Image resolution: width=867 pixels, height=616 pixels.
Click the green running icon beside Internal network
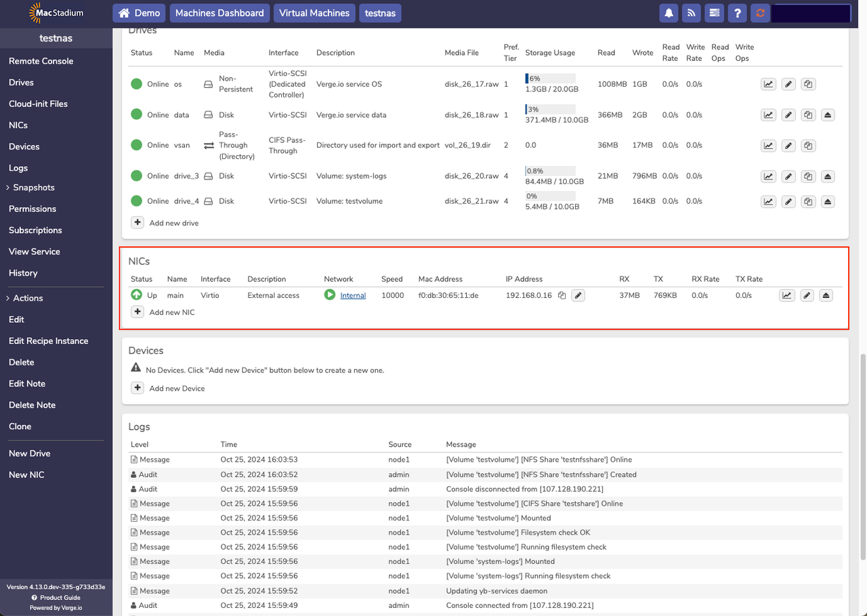[330, 294]
